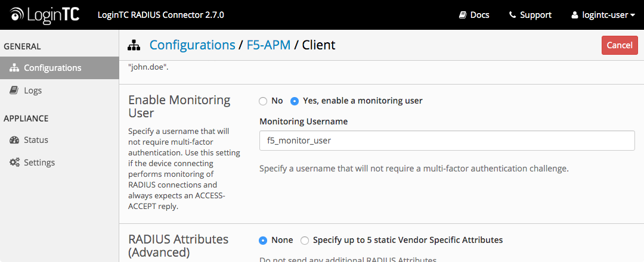Open Settings in the sidebar
Screen dimensions: 644x262
pos(60,163)
